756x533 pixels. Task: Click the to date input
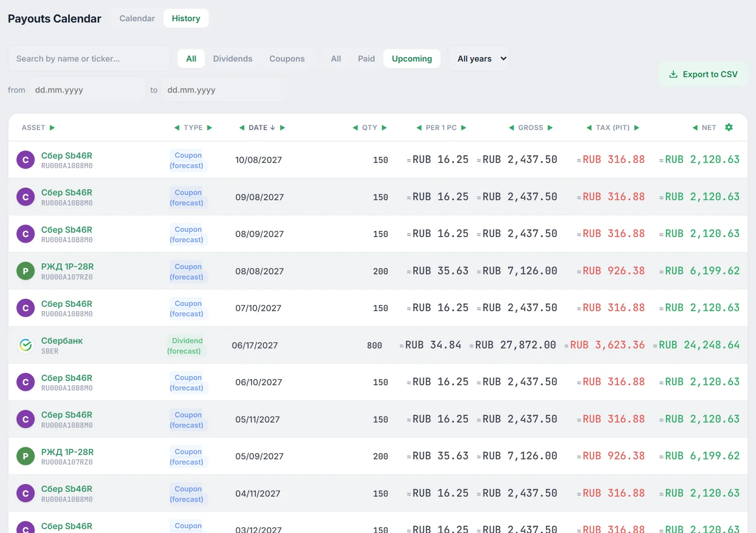coord(224,90)
